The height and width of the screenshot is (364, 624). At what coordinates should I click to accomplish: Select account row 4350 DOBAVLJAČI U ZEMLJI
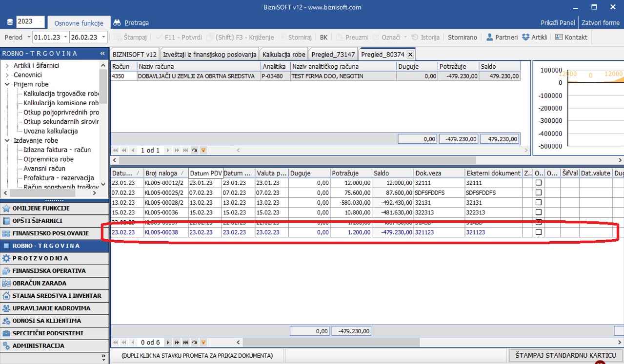pyautogui.click(x=315, y=76)
